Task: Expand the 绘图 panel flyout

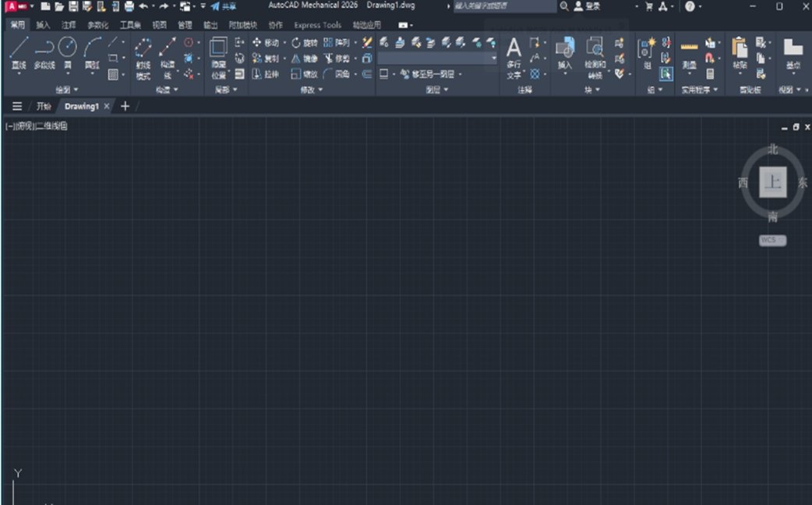Action: coord(67,90)
